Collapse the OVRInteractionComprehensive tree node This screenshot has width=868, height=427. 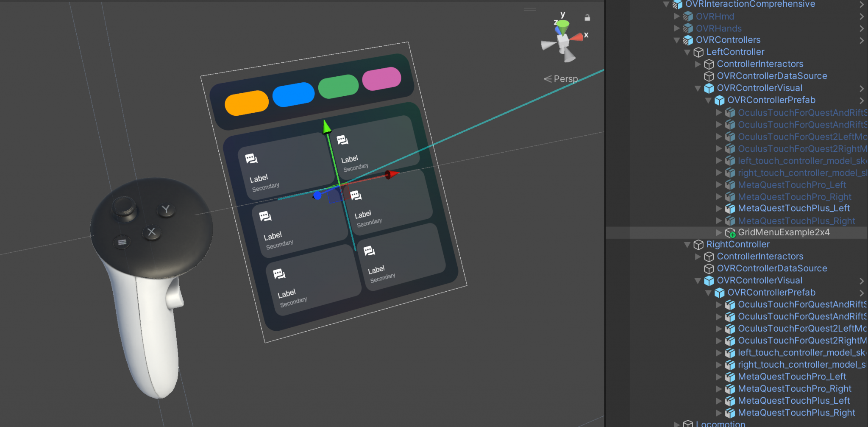[666, 4]
